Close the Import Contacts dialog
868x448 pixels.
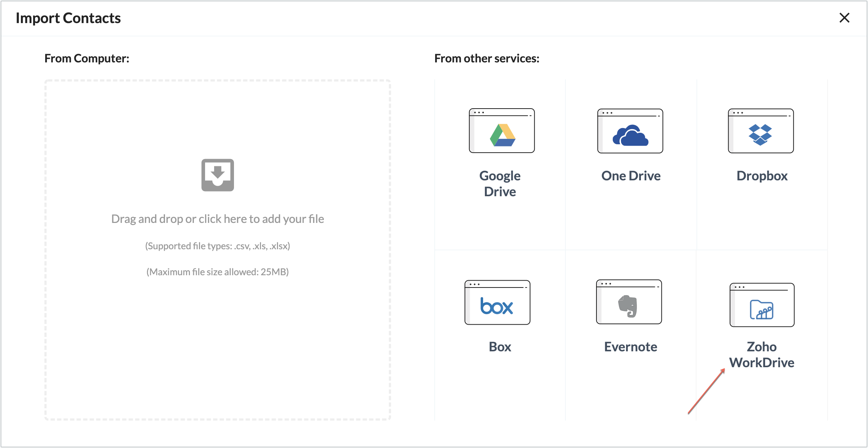click(x=844, y=18)
